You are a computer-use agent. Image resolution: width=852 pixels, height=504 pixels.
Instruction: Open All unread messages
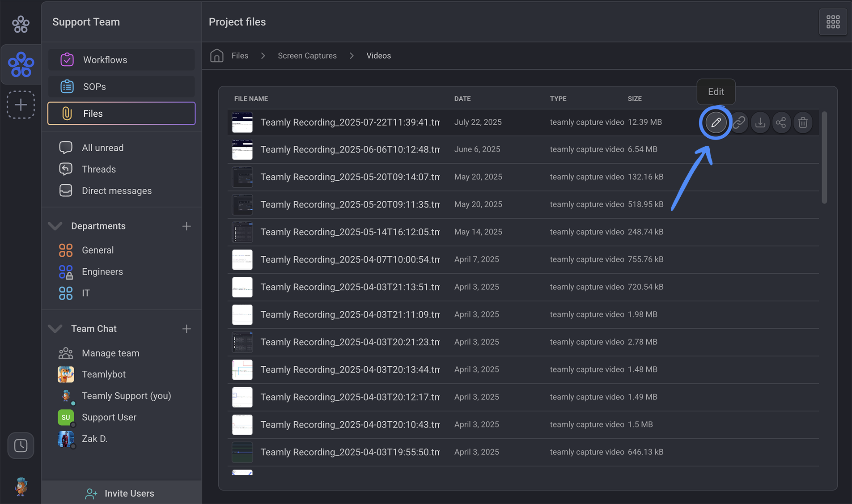[x=102, y=148]
